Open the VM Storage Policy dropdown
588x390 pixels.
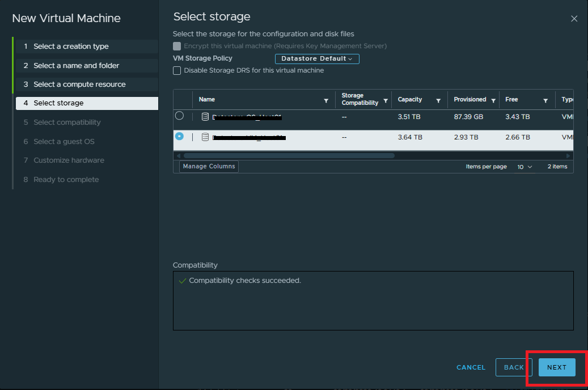tap(317, 58)
